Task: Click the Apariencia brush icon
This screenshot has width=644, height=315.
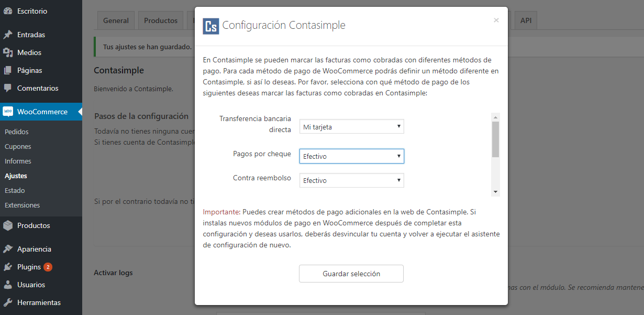Action: coord(8,249)
